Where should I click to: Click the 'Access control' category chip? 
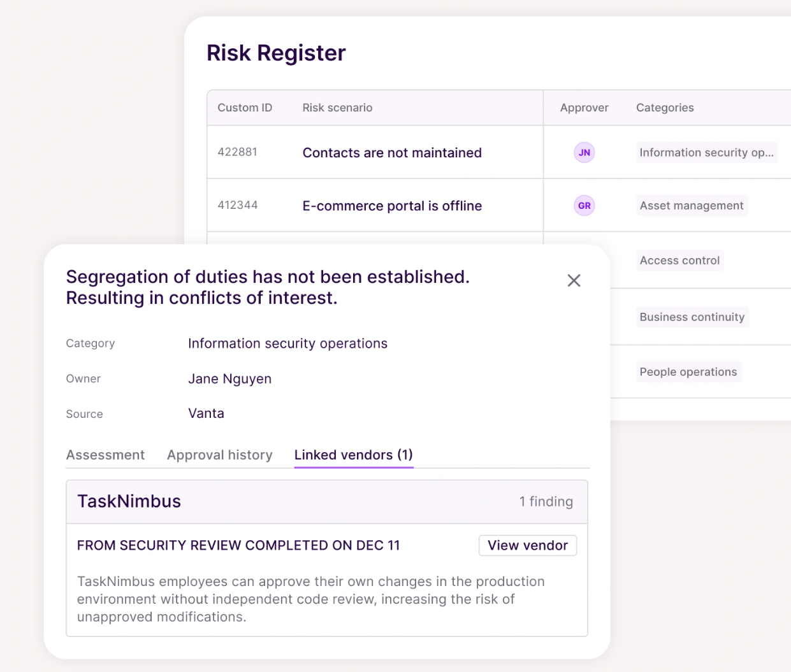pyautogui.click(x=679, y=260)
